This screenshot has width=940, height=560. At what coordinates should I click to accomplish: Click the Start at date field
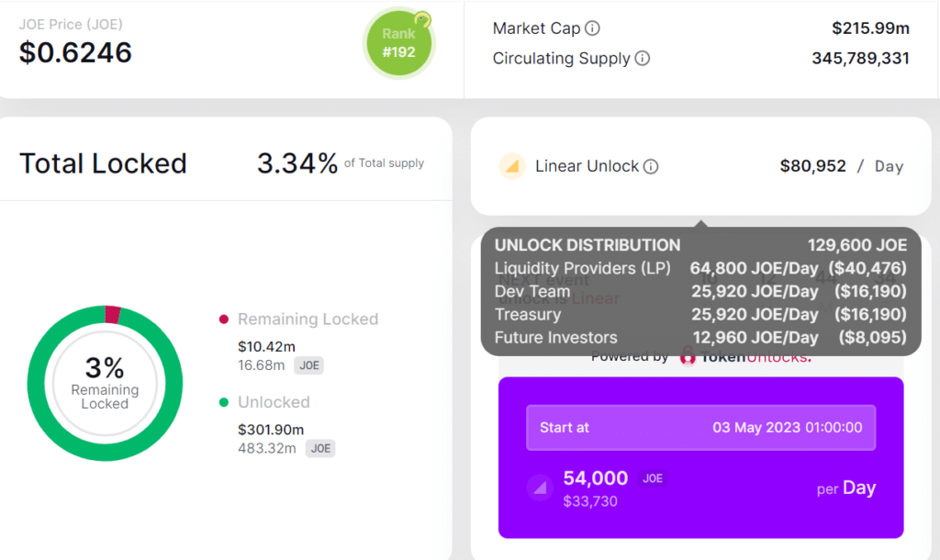point(700,428)
